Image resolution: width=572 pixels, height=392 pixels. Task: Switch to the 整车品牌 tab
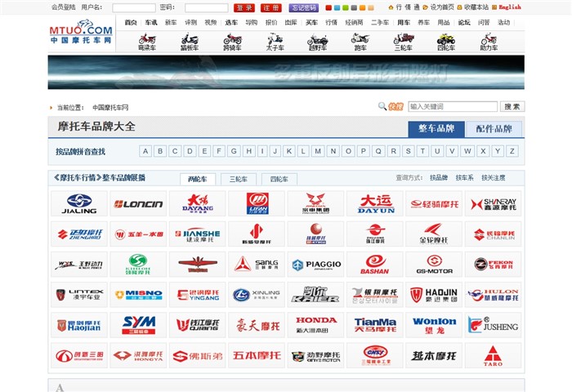(x=436, y=129)
